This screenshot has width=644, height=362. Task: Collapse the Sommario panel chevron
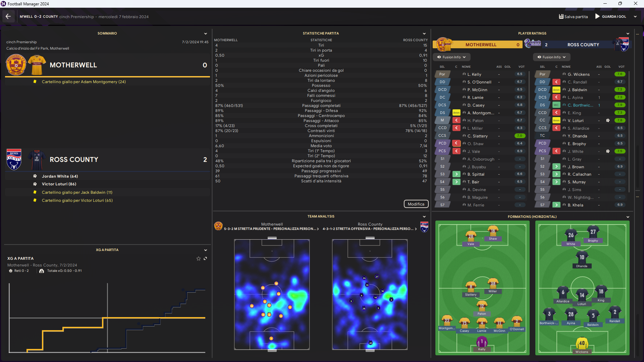(x=206, y=34)
